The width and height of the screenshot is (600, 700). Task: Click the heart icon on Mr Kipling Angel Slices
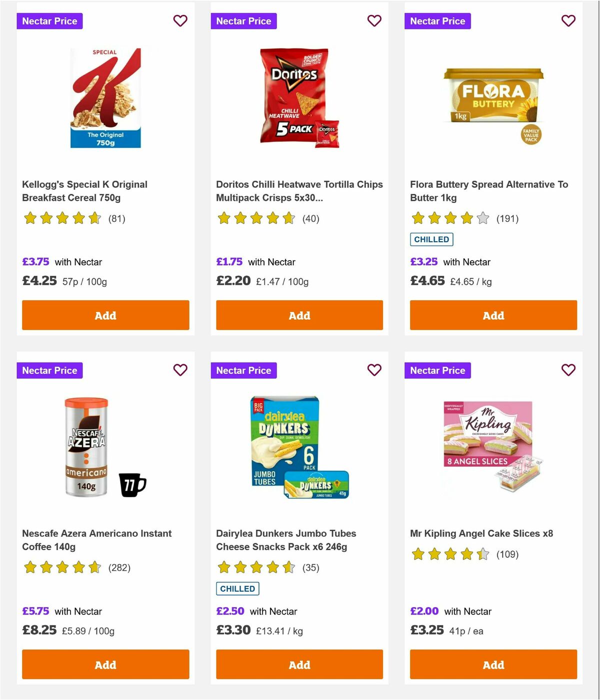point(568,370)
